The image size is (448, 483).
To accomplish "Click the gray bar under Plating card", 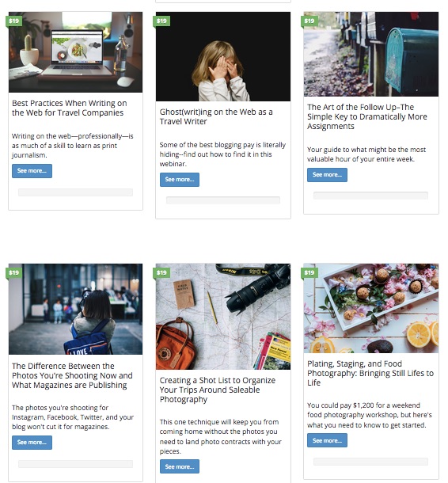I will [370, 462].
